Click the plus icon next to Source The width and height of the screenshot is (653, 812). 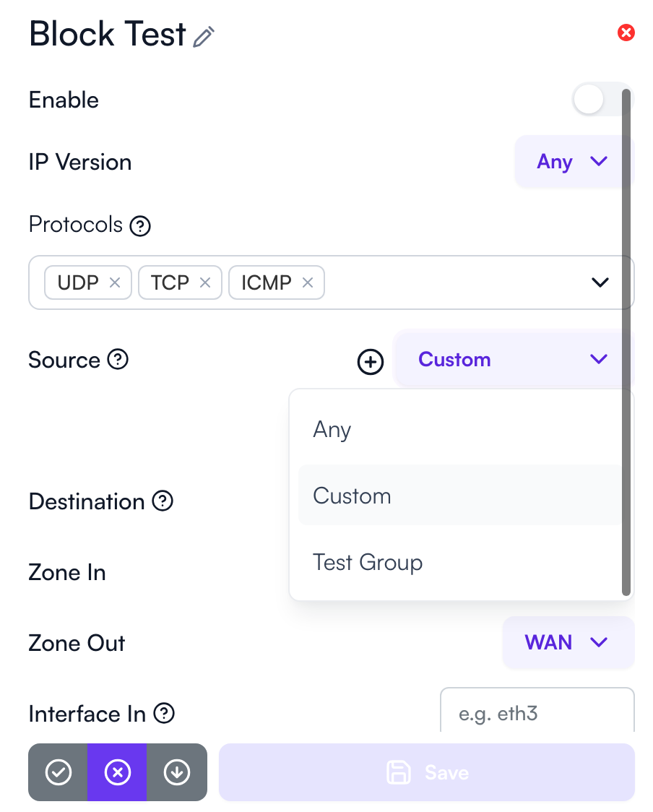tap(371, 362)
